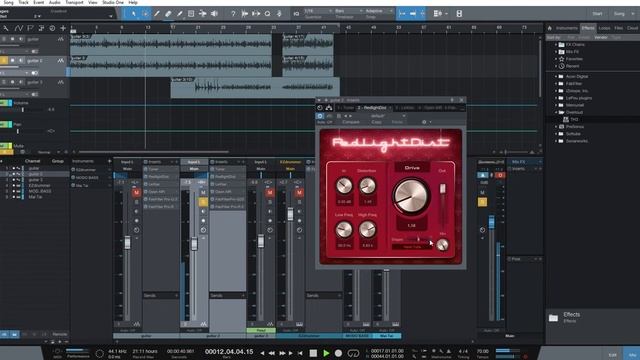
Task: Open the Song menu
Action: (8, 2)
